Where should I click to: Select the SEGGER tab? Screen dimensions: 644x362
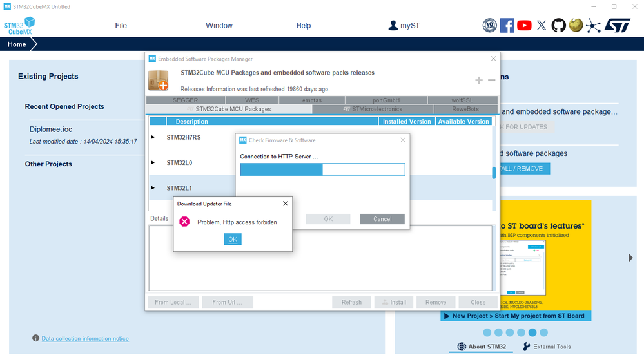[185, 100]
